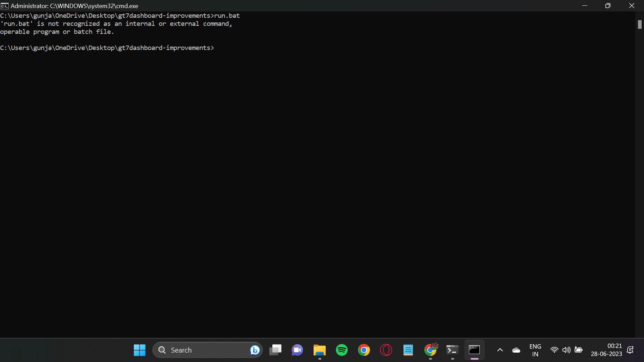Launch Windows Terminal from the taskbar

coord(452,350)
